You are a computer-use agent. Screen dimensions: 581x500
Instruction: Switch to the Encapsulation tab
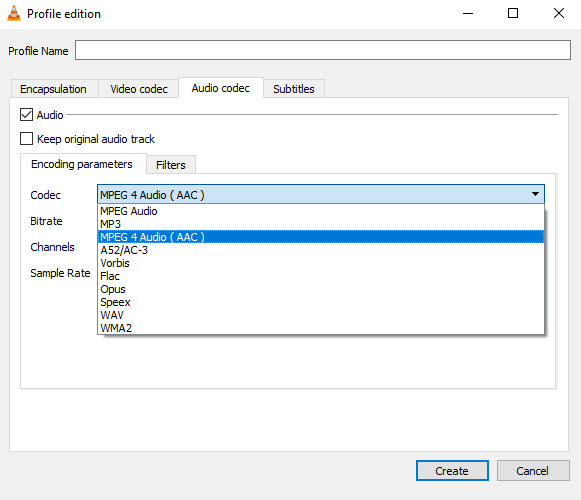[x=53, y=89]
